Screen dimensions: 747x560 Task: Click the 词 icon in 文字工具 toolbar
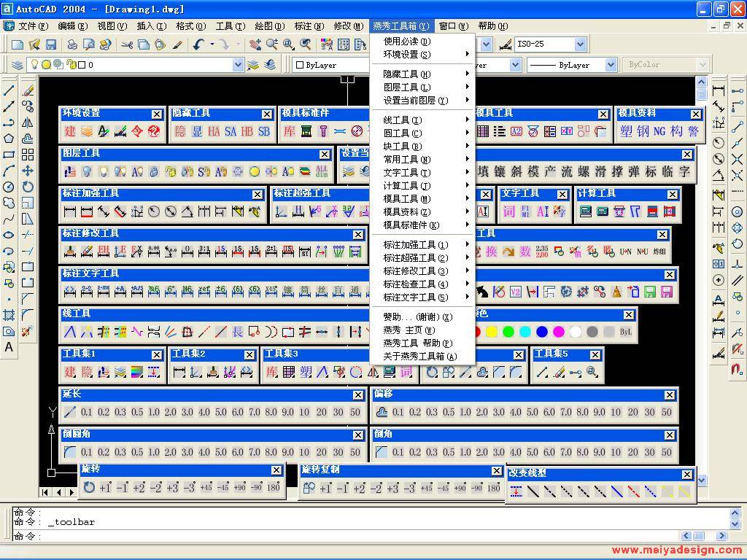tap(508, 211)
